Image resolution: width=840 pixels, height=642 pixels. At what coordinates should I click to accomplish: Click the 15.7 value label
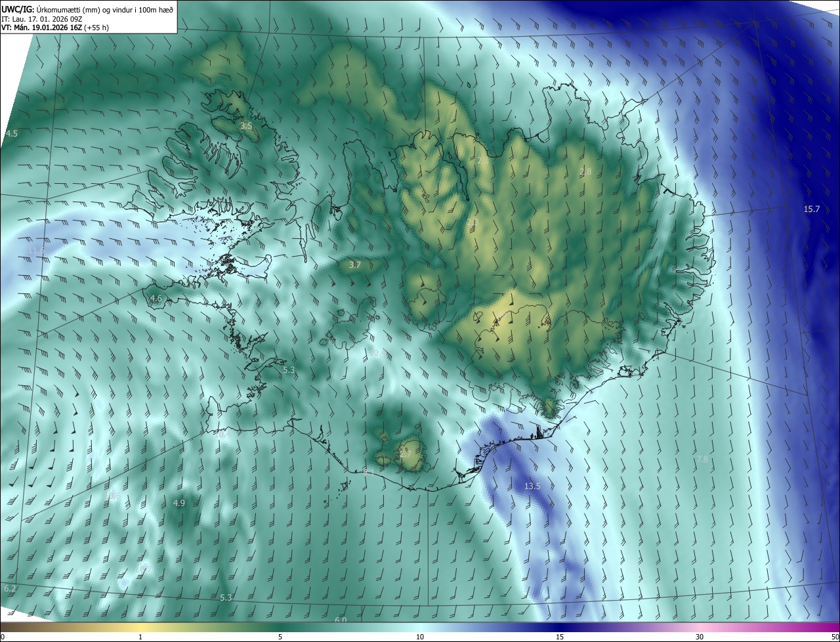[812, 209]
